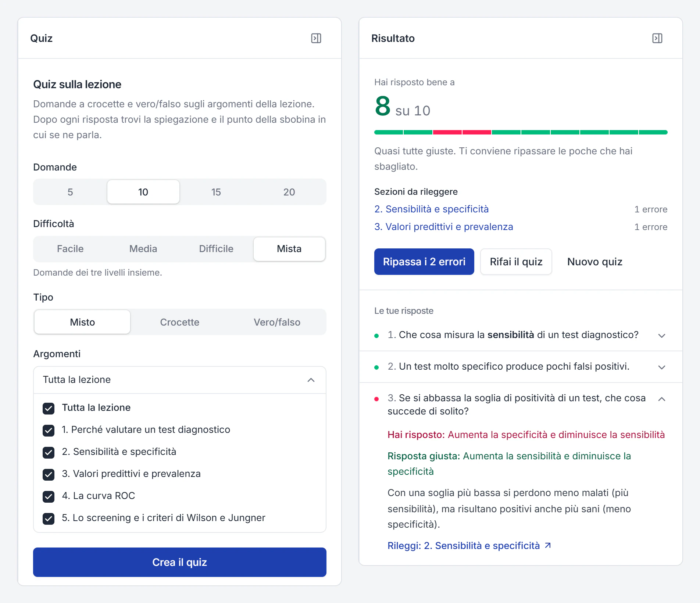This screenshot has width=700, height=603.
Task: Choose Mista difficulty
Action: (x=289, y=249)
